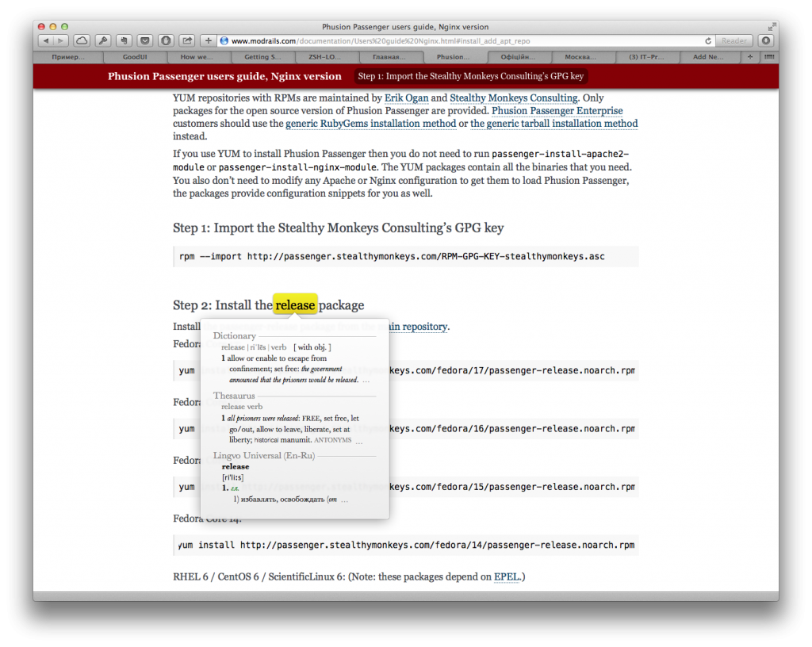Screen dimensions: 812x647
Task: Enable Reader mode
Action: (734, 40)
